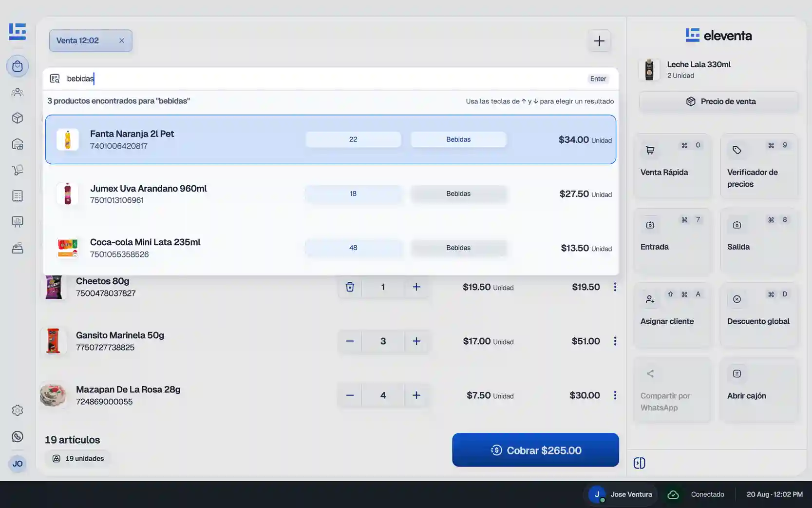
Task: Delete Cheetos 80g with trash icon
Action: point(350,287)
